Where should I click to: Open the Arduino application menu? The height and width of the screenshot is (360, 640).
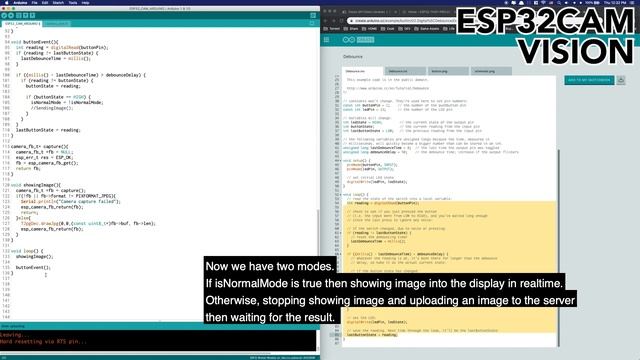[20, 2]
